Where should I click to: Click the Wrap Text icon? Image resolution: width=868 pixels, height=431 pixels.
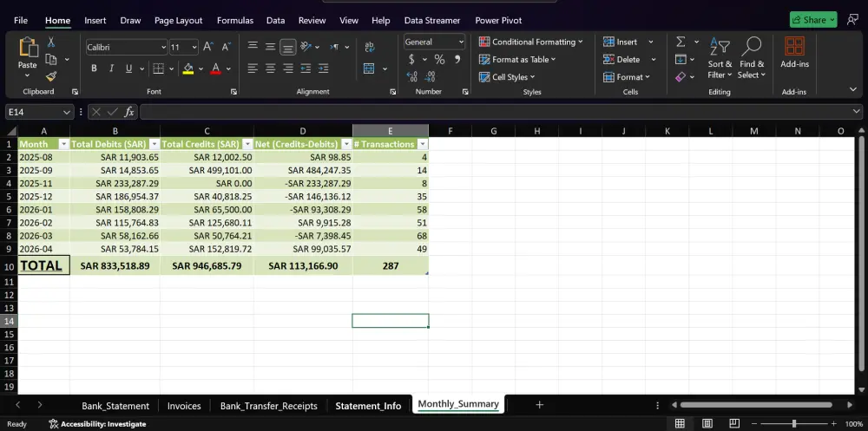coord(370,47)
